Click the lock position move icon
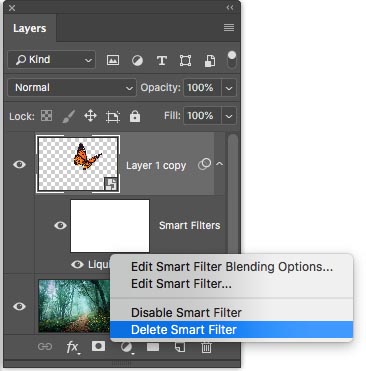 pyautogui.click(x=90, y=116)
